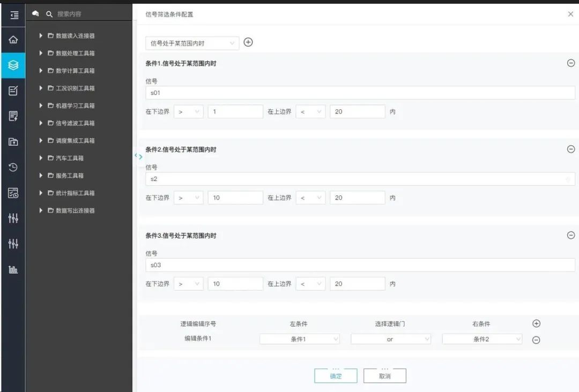Expand the 数据读入连接器 tree folder
The width and height of the screenshot is (579, 392).
41,36
